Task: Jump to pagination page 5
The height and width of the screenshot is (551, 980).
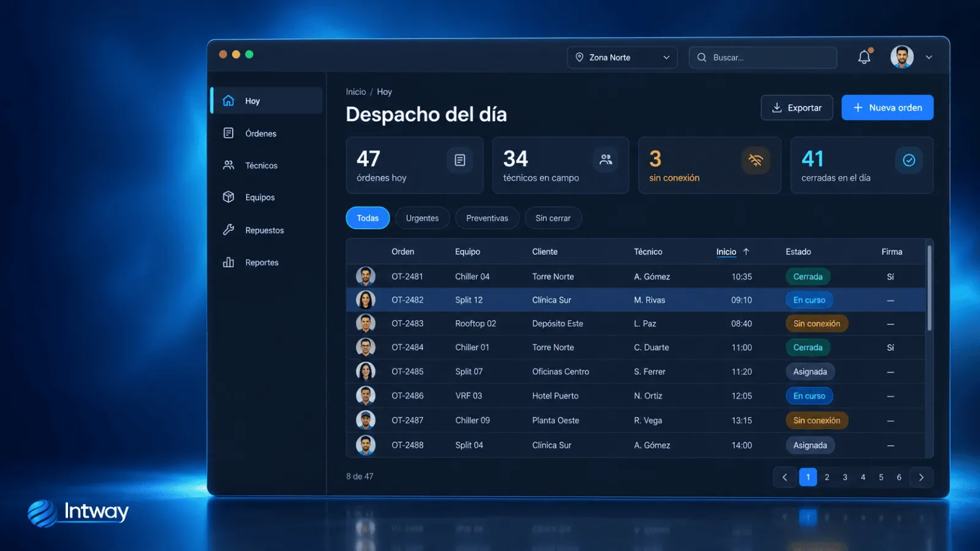Action: 881,477
